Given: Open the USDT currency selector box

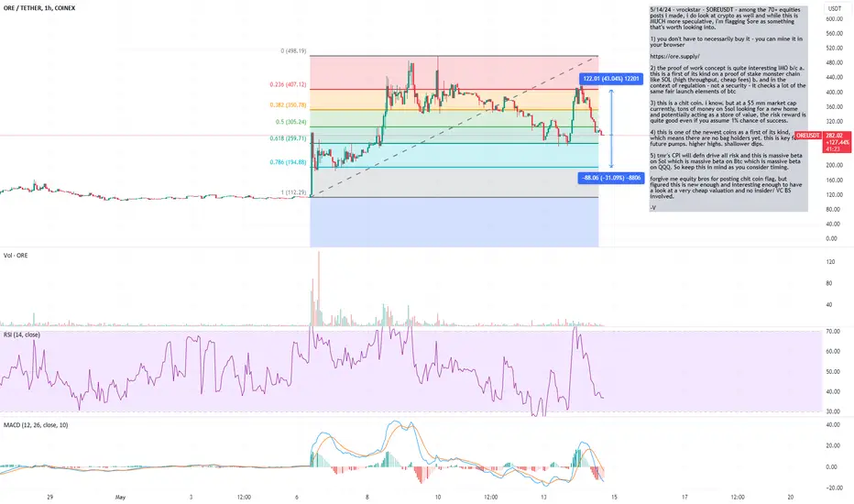Looking at the screenshot, I should pyautogui.click(x=835, y=8).
